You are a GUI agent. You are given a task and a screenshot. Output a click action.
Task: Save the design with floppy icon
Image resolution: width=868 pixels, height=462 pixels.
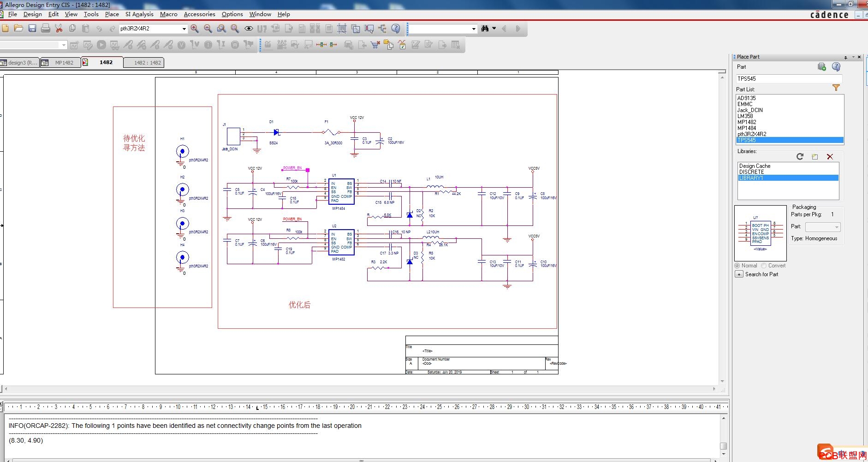tap(32, 29)
